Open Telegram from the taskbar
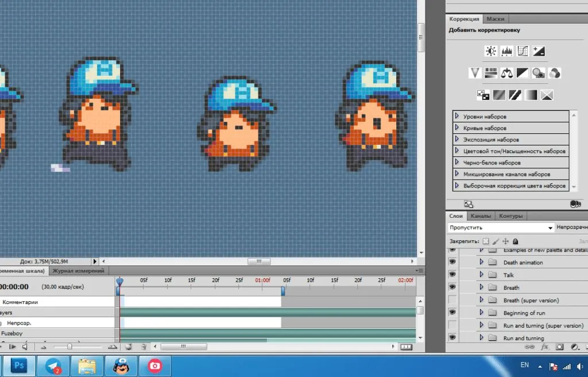Viewport: 588px width, 377px height. pyautogui.click(x=53, y=366)
